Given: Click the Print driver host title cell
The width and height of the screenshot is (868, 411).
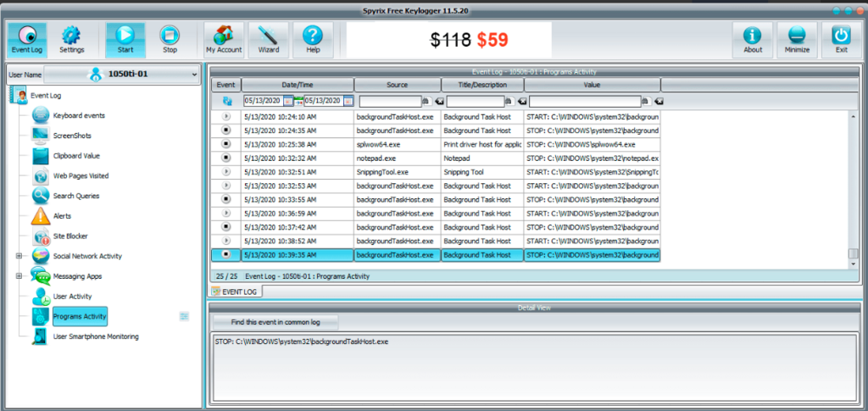Looking at the screenshot, I should click(x=482, y=144).
